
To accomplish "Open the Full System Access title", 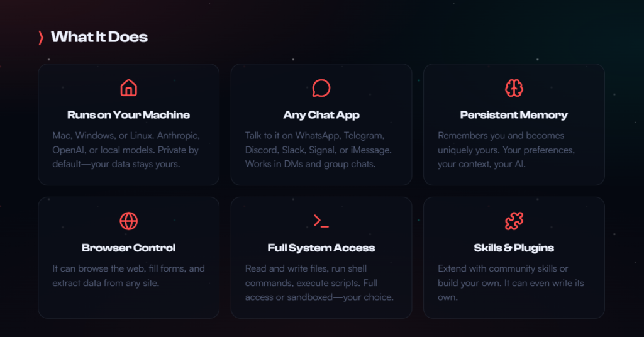I will click(321, 248).
